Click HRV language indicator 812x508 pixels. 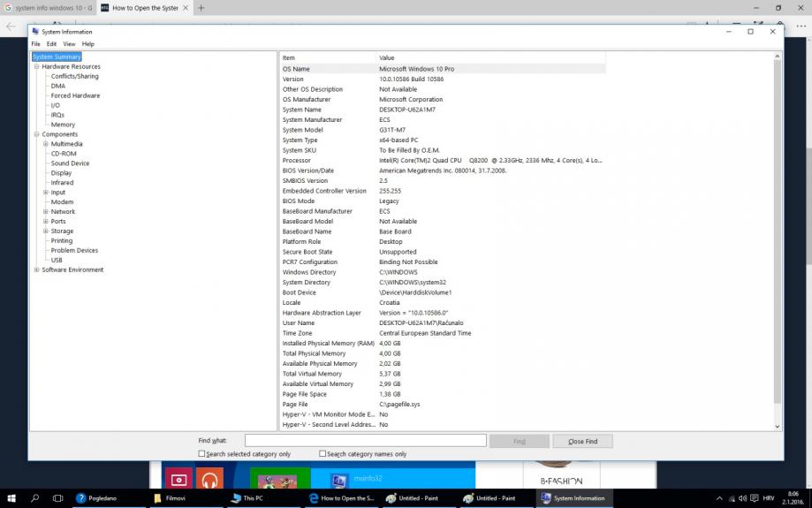tap(769, 498)
